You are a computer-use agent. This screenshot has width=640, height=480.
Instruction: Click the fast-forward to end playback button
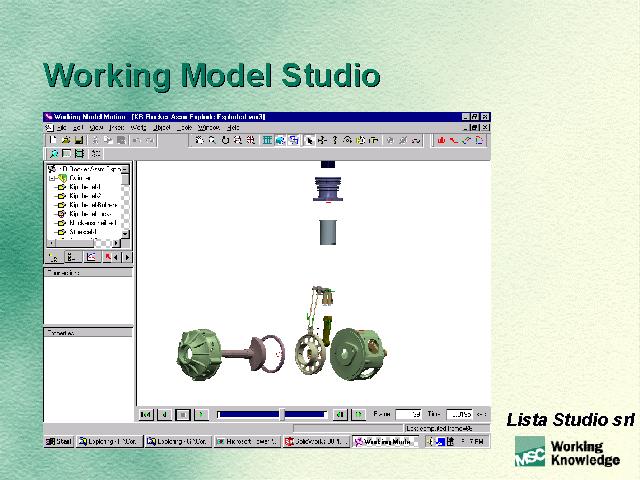point(358,414)
